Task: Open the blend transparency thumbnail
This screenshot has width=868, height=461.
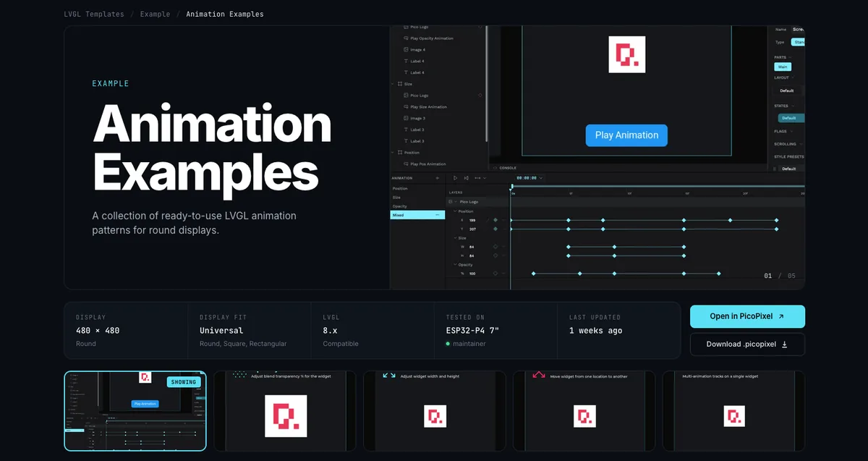Action: pos(285,411)
